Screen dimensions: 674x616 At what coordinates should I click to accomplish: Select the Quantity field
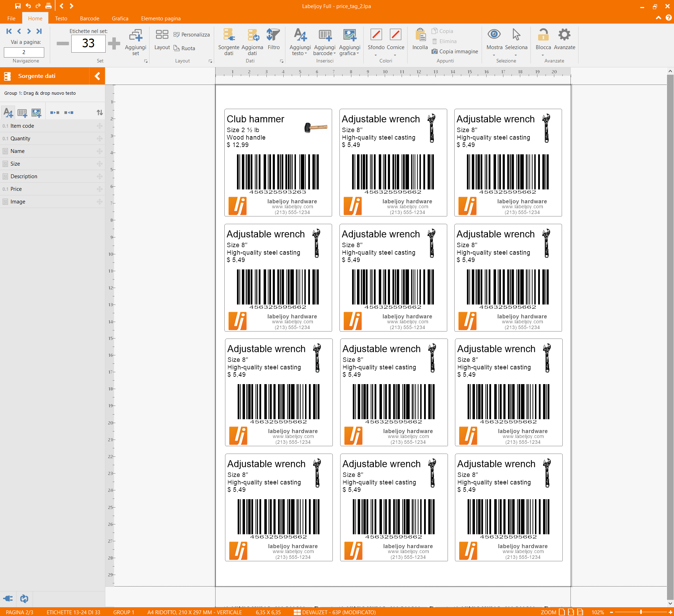tap(52, 139)
